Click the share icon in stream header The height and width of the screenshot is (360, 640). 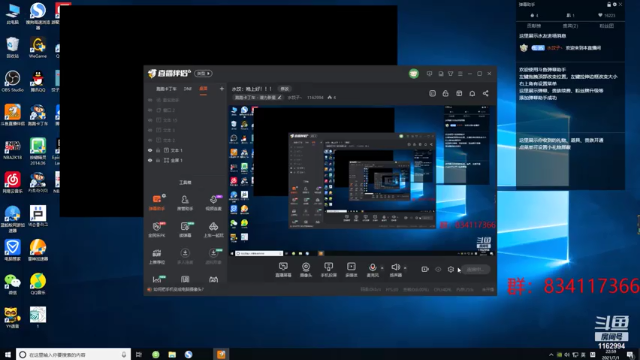[x=486, y=93]
